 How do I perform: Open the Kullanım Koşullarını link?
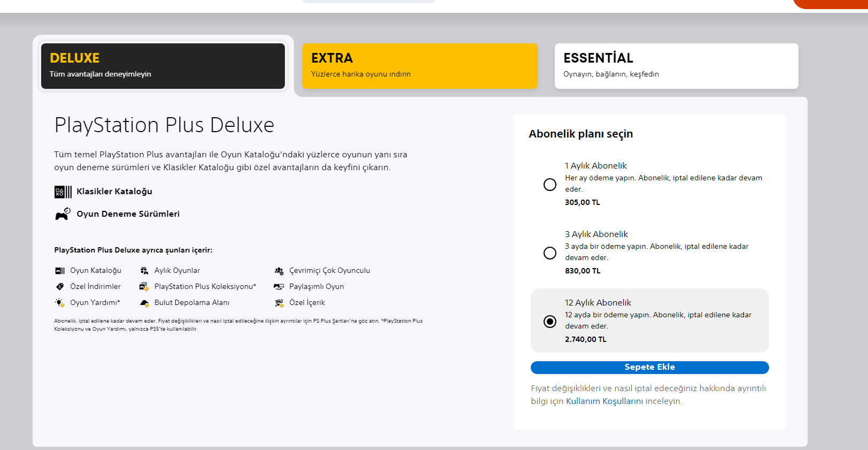(x=604, y=401)
